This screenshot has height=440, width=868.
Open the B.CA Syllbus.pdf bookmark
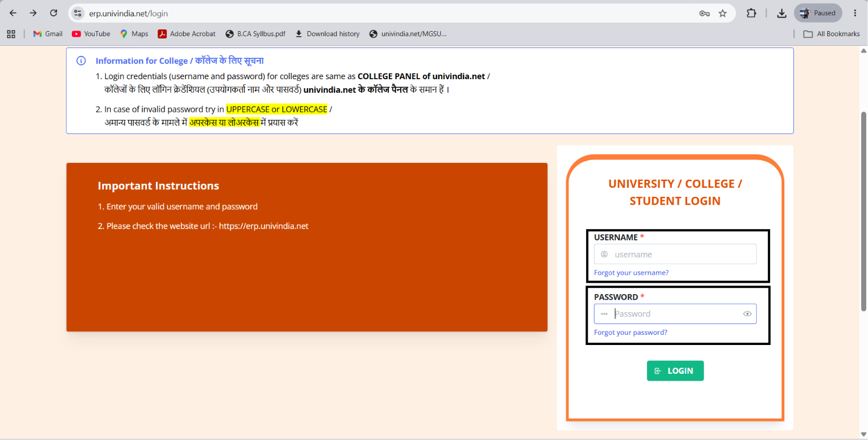point(255,34)
